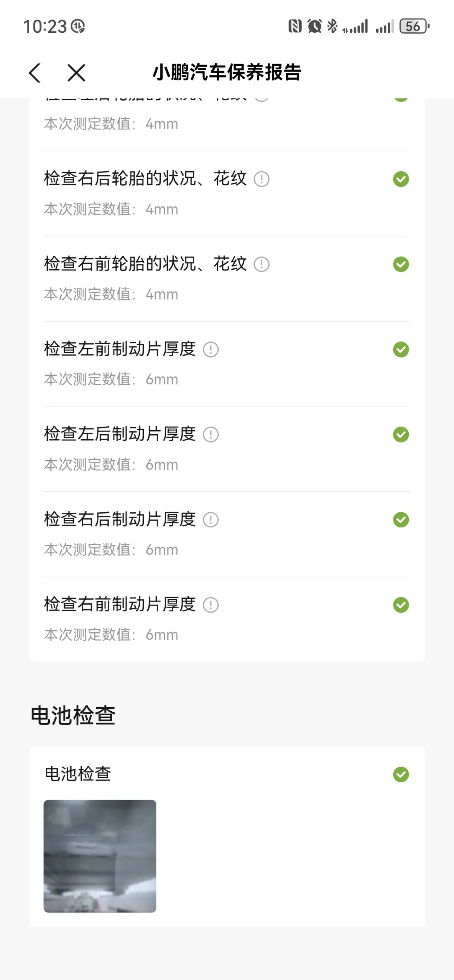Tap the back arrow in header

tap(35, 73)
